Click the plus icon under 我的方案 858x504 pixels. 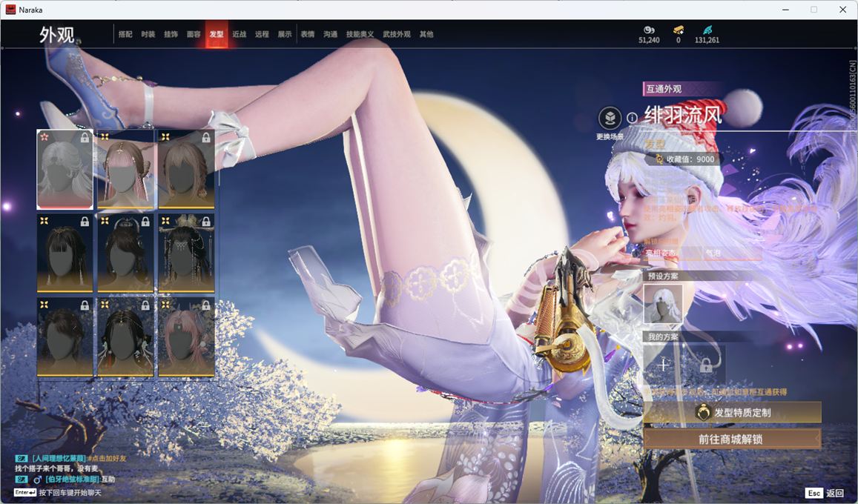(663, 365)
